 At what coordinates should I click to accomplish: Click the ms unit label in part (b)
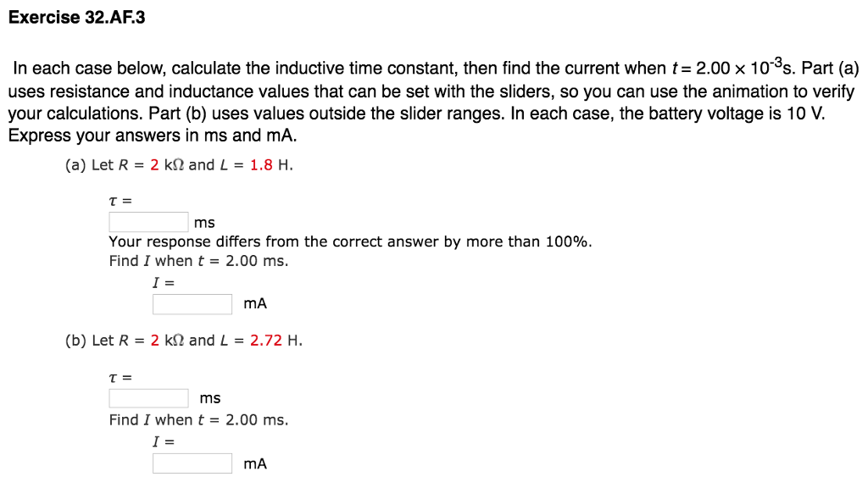click(209, 398)
